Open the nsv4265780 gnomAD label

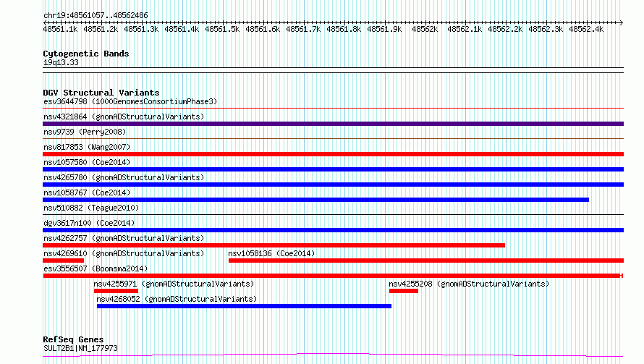coord(124,177)
